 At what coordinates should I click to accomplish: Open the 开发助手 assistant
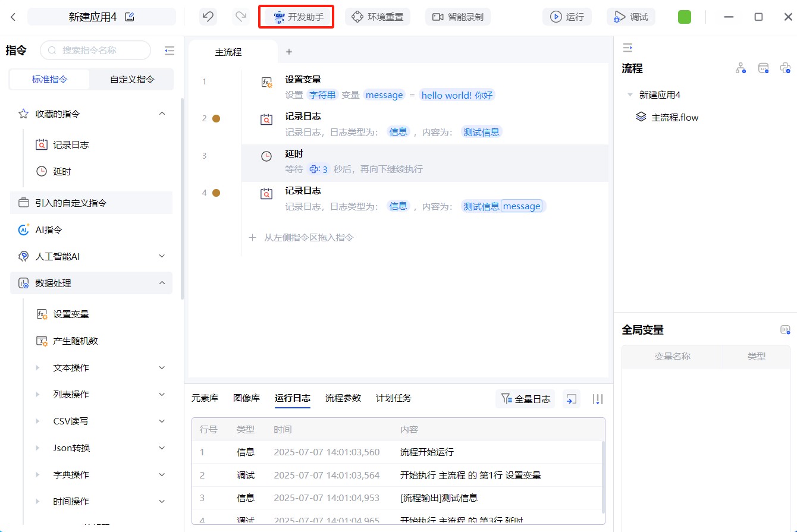pyautogui.click(x=297, y=17)
